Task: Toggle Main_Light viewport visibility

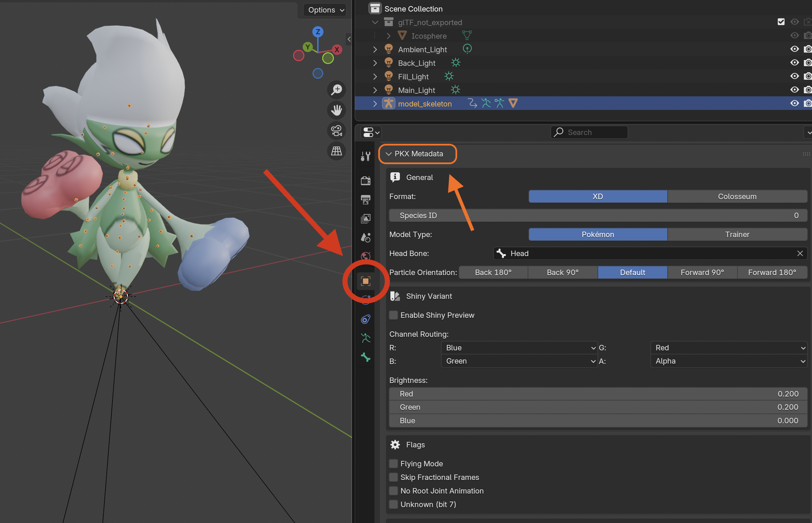Action: click(794, 90)
